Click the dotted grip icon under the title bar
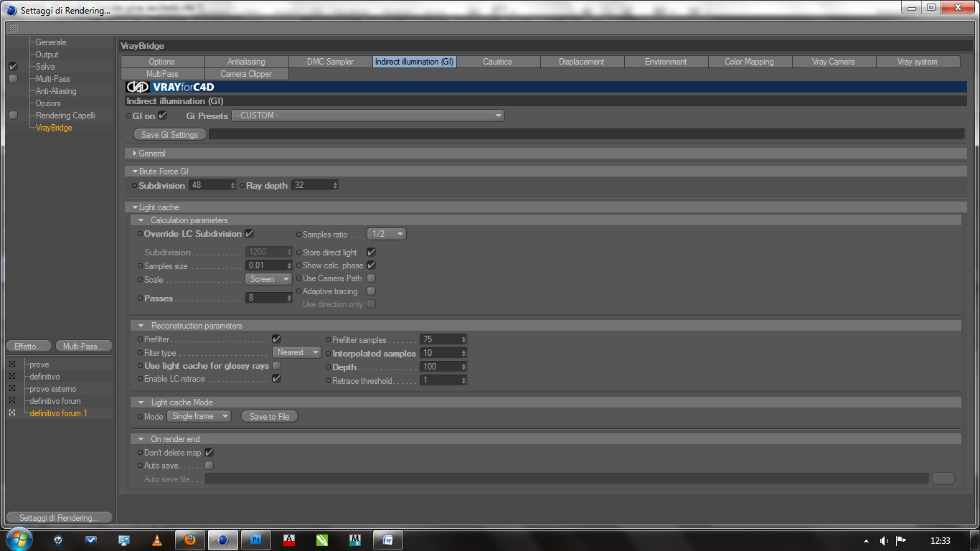 (x=14, y=28)
